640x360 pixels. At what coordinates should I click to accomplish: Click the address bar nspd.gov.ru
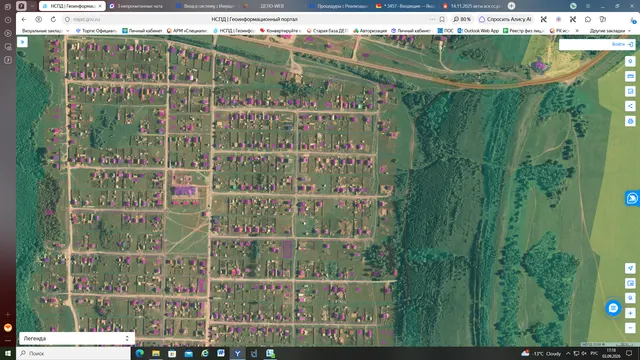[87, 19]
